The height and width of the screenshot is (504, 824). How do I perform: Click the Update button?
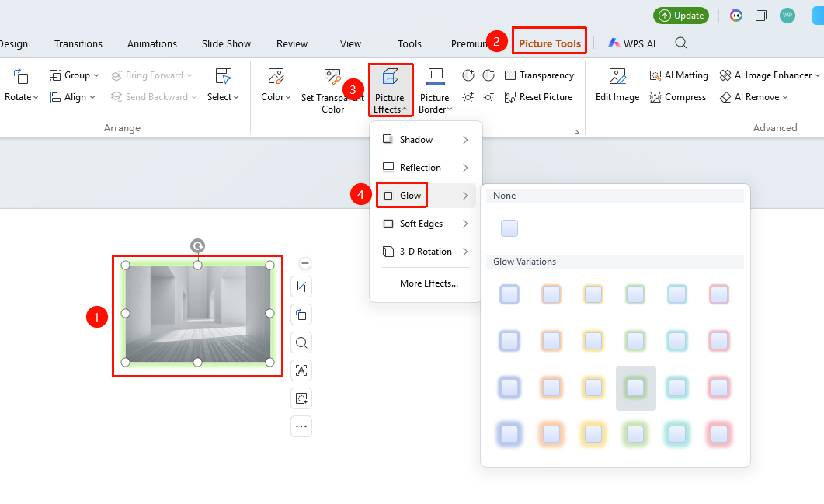[x=681, y=16]
